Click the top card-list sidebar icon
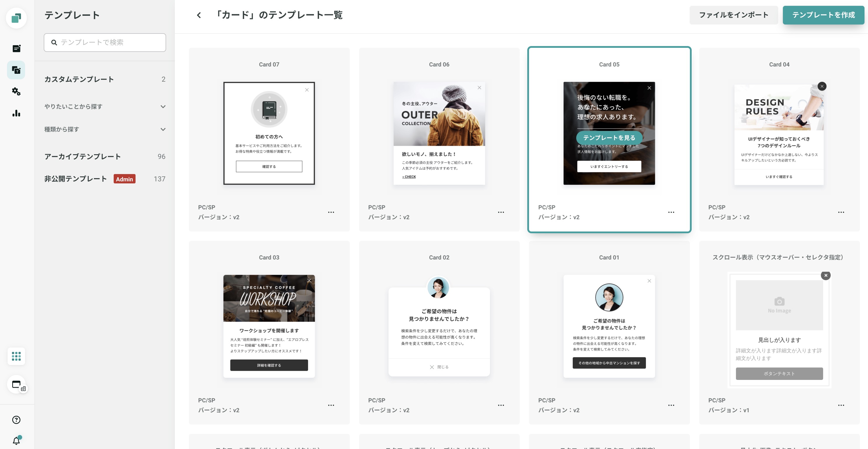 [16, 48]
